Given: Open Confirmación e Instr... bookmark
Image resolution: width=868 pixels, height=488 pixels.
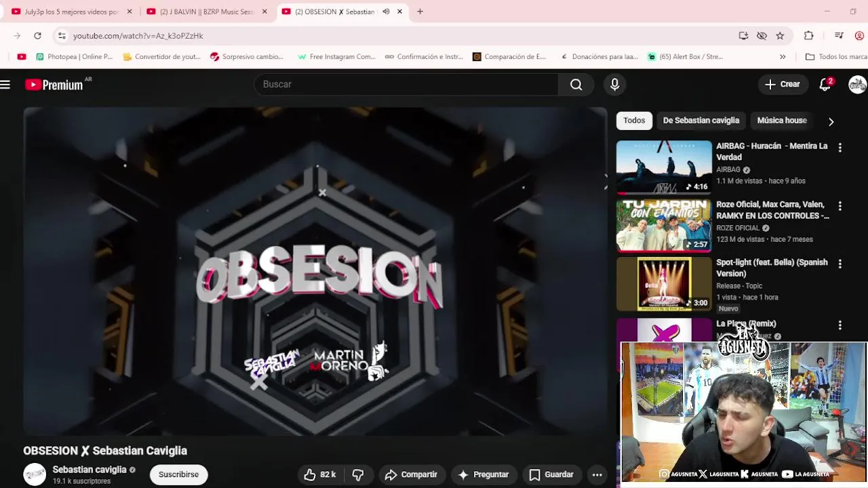Looking at the screenshot, I should pos(424,57).
